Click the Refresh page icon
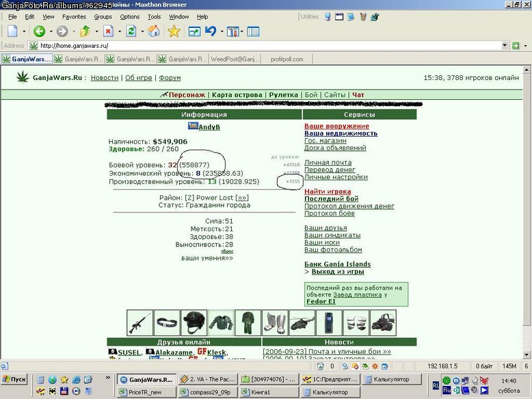Screen dimensions: 532x399 131,31
